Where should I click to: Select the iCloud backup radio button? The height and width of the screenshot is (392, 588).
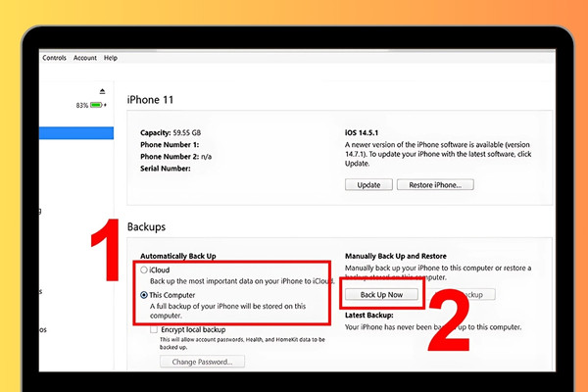click(144, 269)
